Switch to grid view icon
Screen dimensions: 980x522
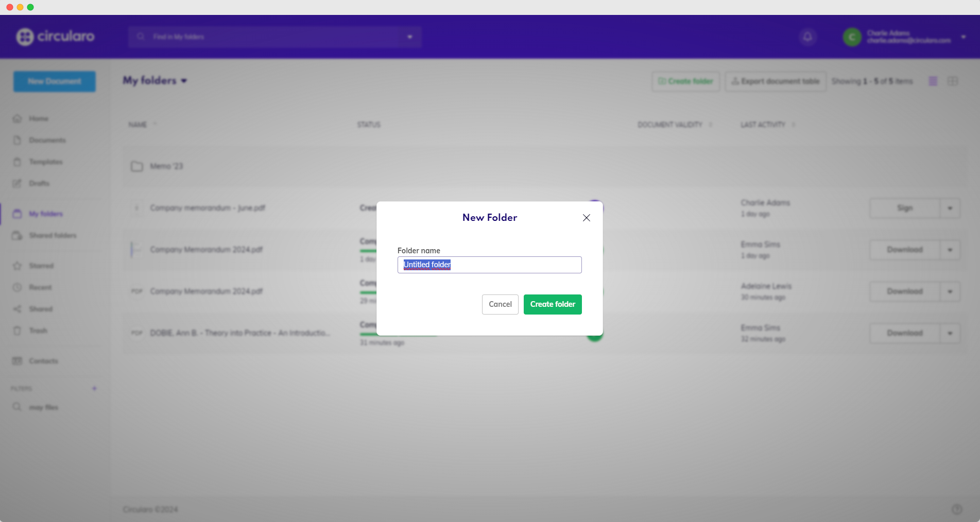[952, 81]
